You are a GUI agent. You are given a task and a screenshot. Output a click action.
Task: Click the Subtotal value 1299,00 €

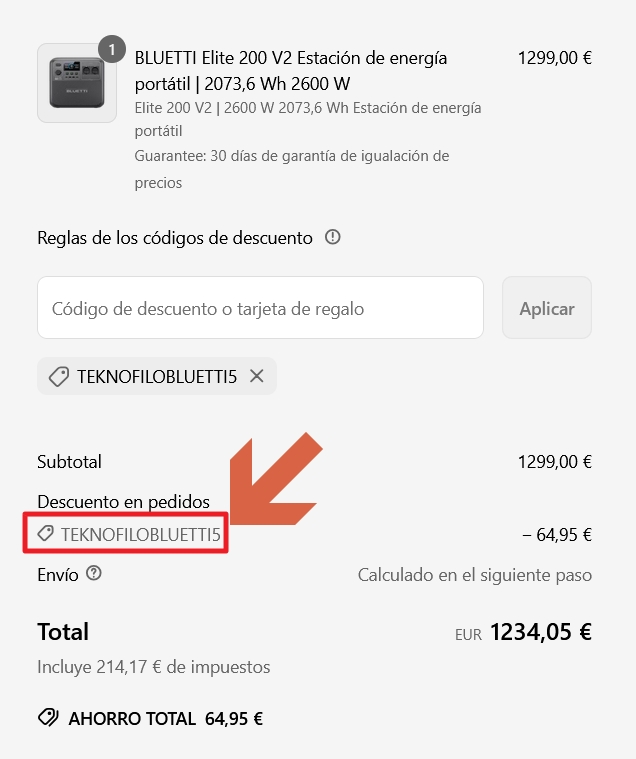pyautogui.click(x=555, y=462)
